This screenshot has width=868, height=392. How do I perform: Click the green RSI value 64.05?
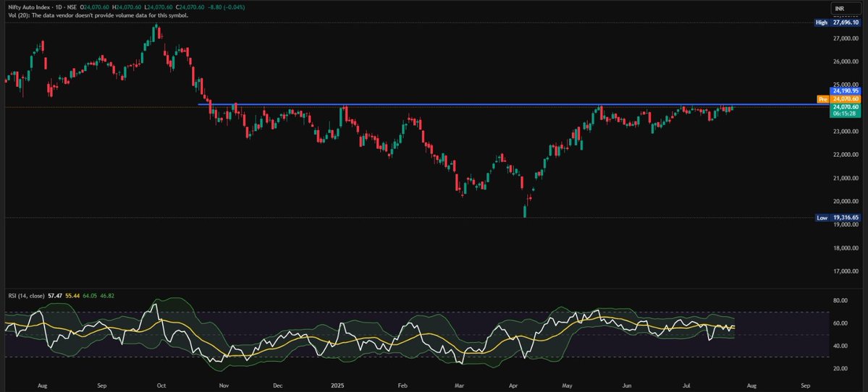pyautogui.click(x=90, y=297)
